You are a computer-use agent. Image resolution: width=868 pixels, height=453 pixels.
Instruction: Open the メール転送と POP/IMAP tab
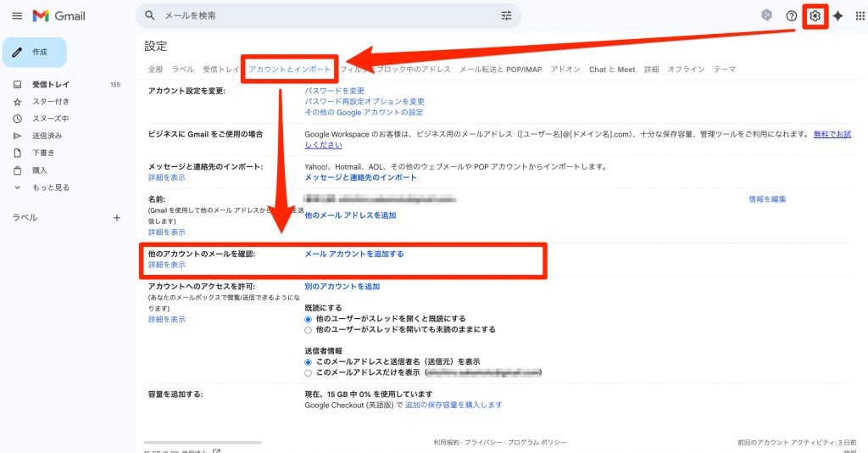[500, 70]
